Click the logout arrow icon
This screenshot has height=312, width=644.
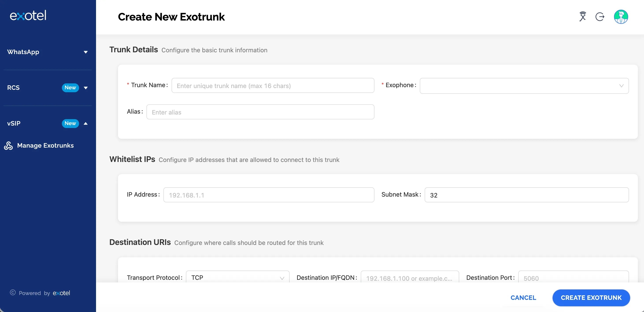point(600,17)
